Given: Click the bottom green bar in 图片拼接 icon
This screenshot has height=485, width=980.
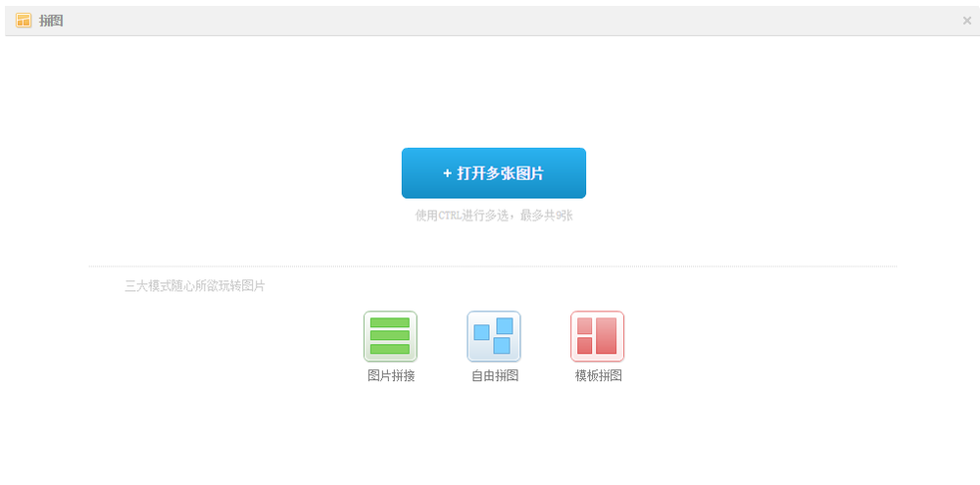Looking at the screenshot, I should (390, 349).
